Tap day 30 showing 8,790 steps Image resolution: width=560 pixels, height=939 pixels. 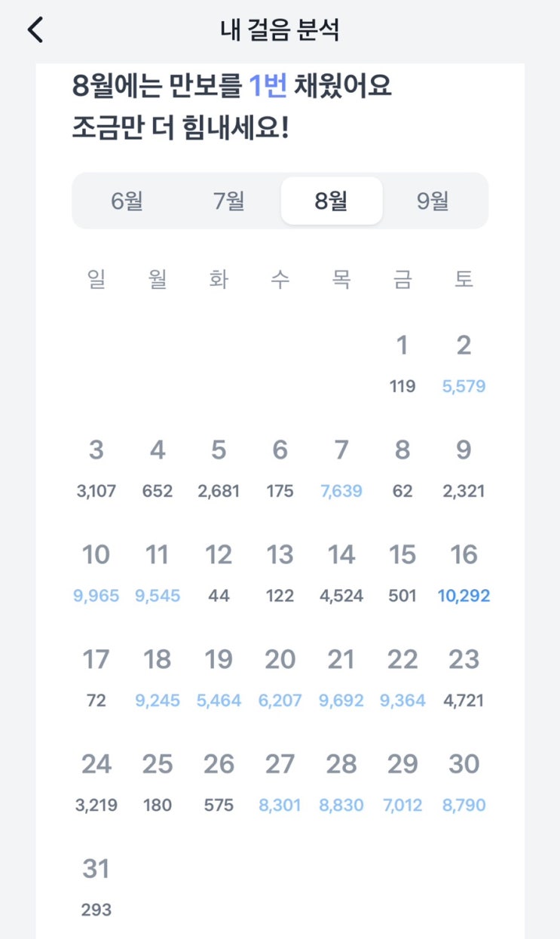tap(464, 784)
